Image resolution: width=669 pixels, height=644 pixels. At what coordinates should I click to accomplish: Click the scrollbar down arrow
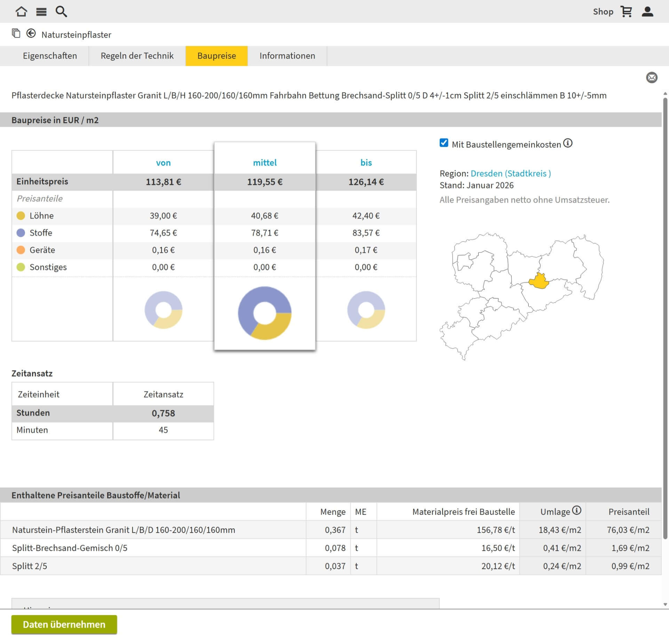point(665,605)
